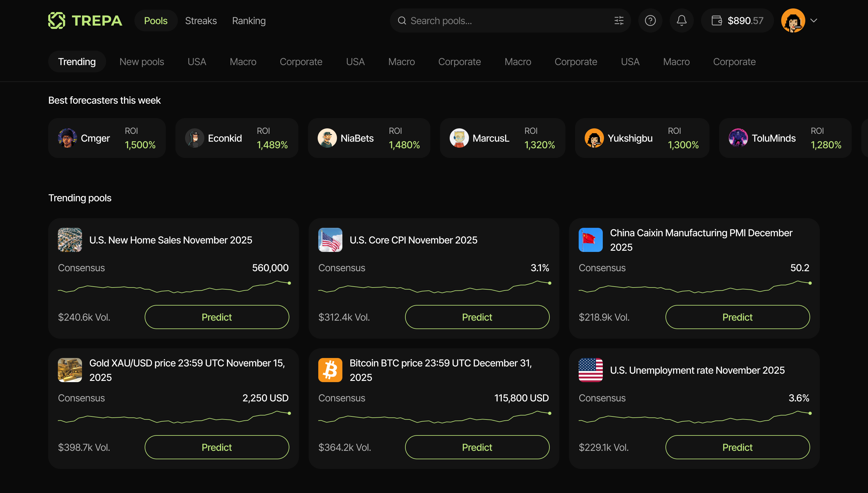This screenshot has width=868, height=493.
Task: Open the Ranking tab
Action: click(249, 21)
